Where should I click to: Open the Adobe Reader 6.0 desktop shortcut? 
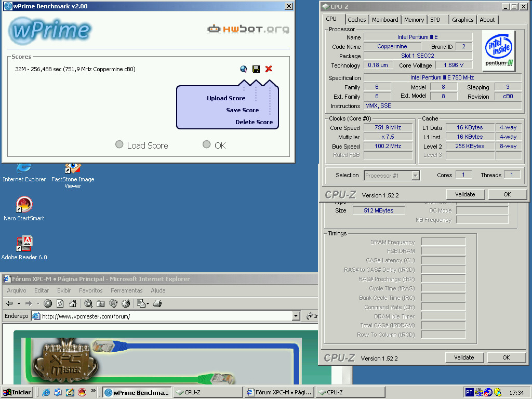[24, 248]
